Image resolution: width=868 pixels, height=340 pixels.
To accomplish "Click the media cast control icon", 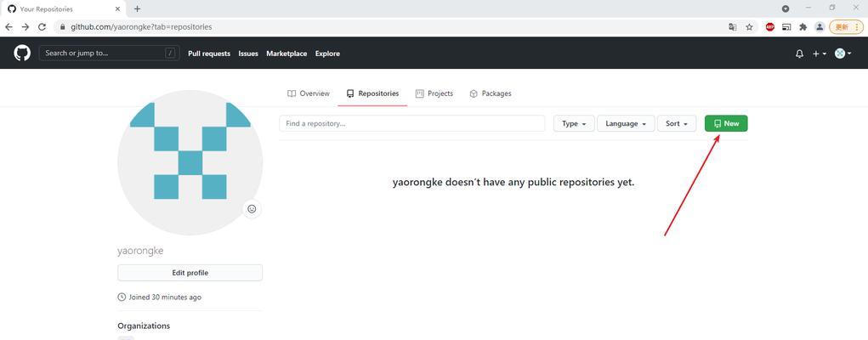I will [x=786, y=26].
